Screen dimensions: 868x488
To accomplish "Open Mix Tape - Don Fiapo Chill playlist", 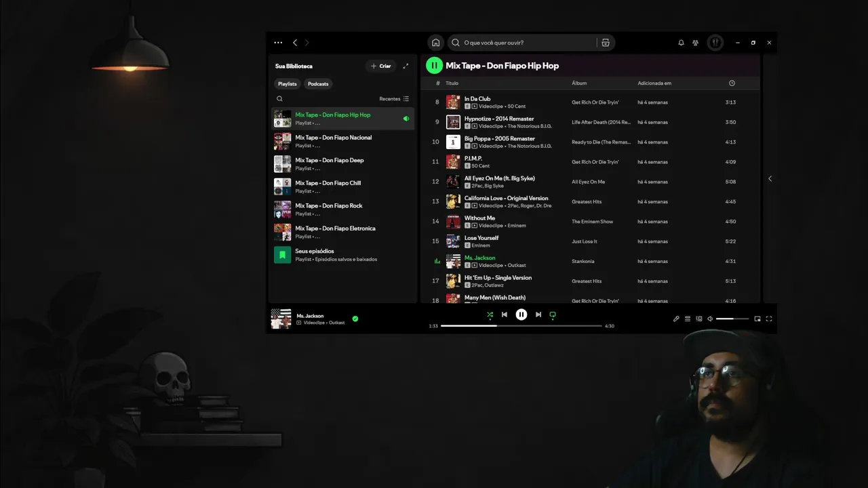I will pyautogui.click(x=343, y=186).
